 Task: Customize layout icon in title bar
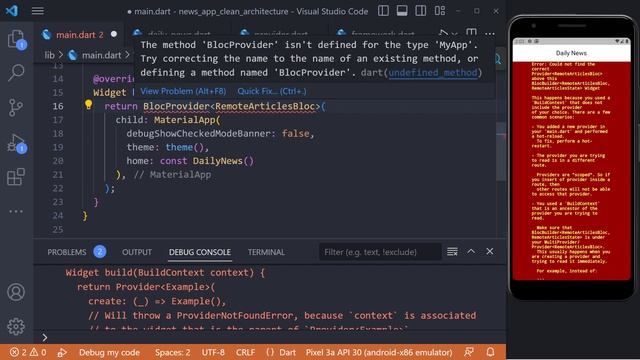pos(440,11)
